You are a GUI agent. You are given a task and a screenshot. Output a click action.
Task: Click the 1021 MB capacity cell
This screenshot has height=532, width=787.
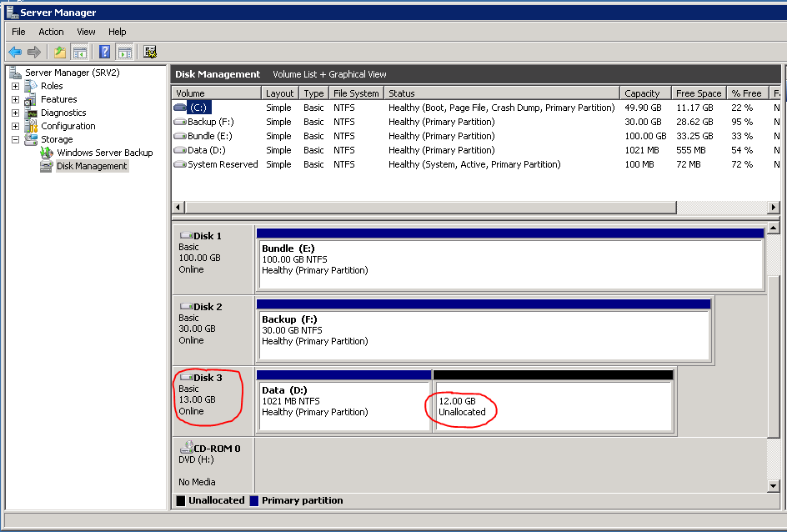point(642,150)
